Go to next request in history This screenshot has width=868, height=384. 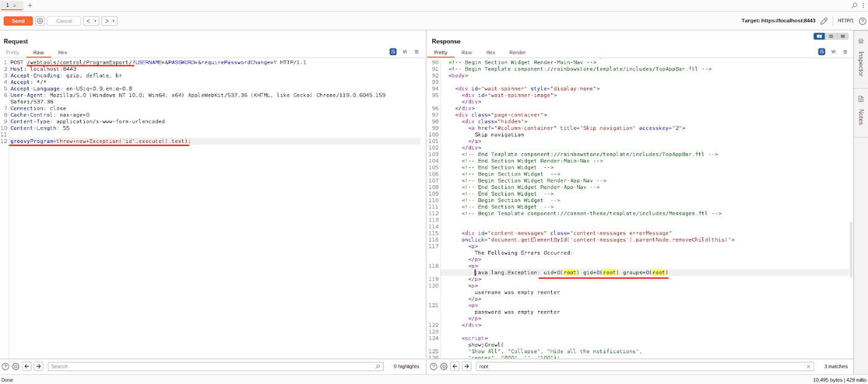107,21
